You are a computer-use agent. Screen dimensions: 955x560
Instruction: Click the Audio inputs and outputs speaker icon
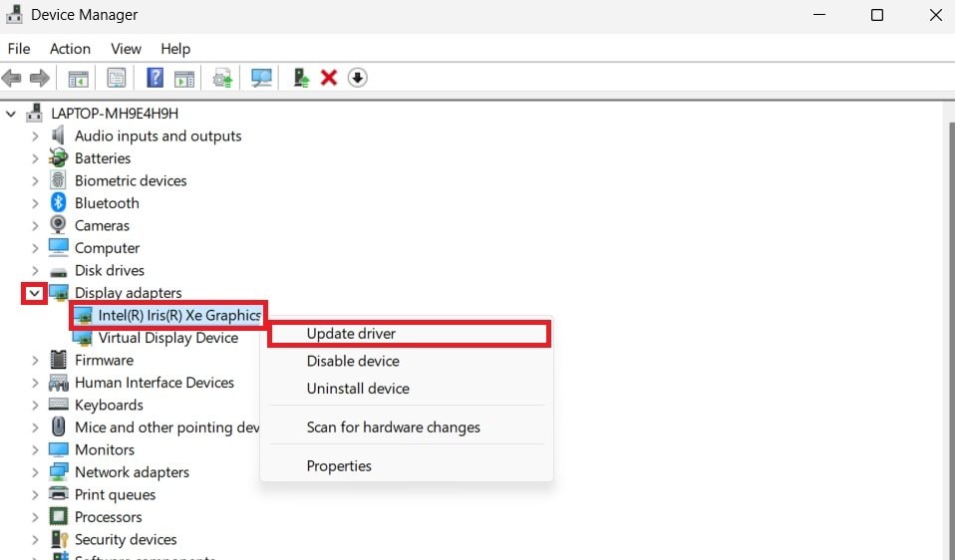click(x=59, y=136)
